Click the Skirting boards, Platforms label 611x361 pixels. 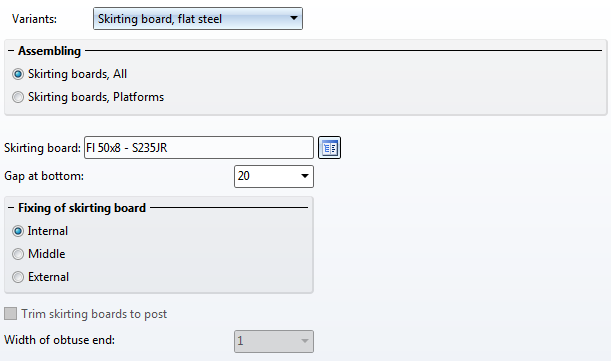coord(96,97)
